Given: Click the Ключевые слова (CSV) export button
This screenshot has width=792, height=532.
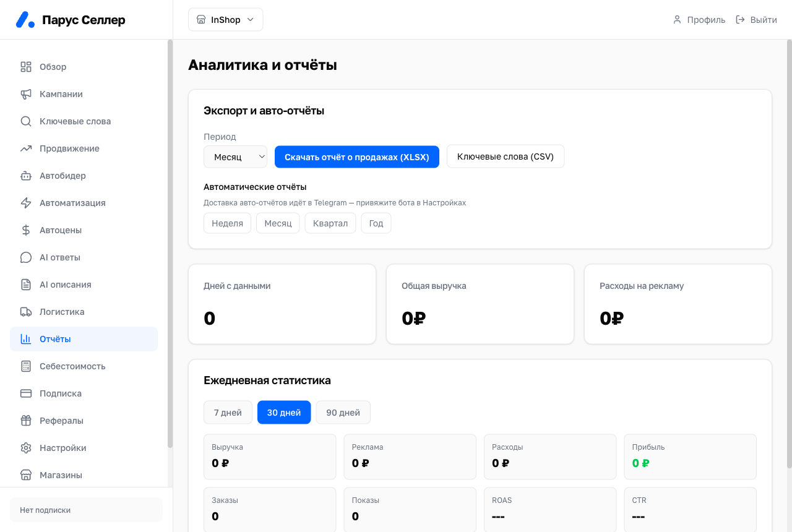Looking at the screenshot, I should (506, 157).
